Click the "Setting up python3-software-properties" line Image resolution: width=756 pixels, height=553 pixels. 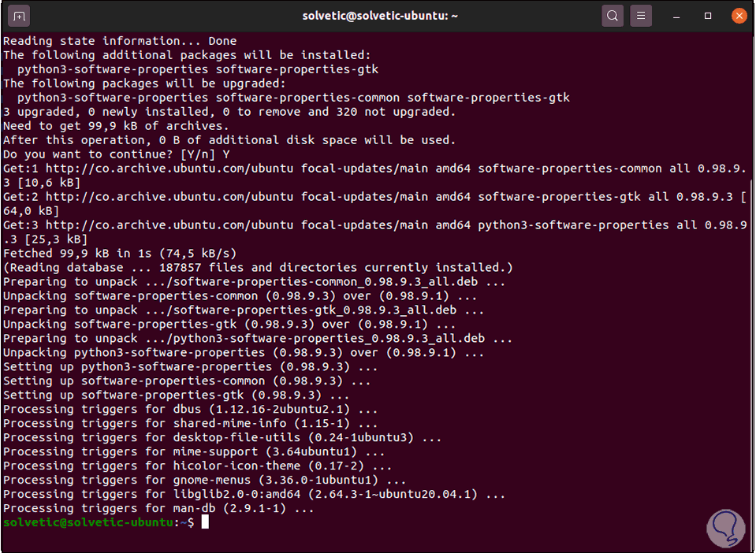190,366
